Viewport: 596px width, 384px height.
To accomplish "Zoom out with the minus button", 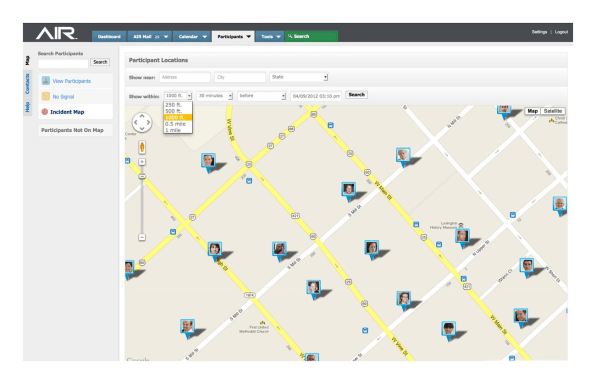I will pyautogui.click(x=142, y=237).
